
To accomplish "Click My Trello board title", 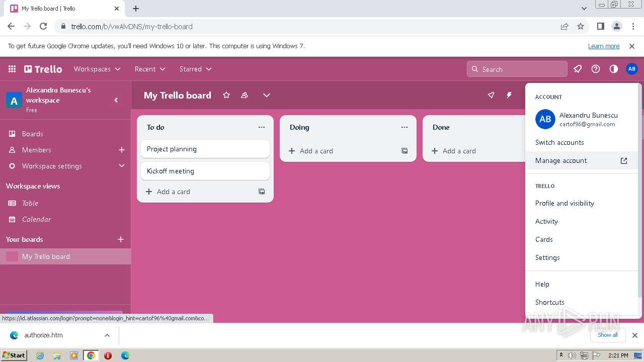I will (178, 95).
